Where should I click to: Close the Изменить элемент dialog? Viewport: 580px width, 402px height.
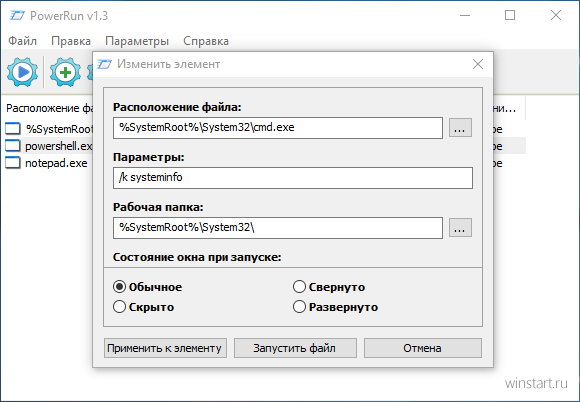pyautogui.click(x=478, y=64)
